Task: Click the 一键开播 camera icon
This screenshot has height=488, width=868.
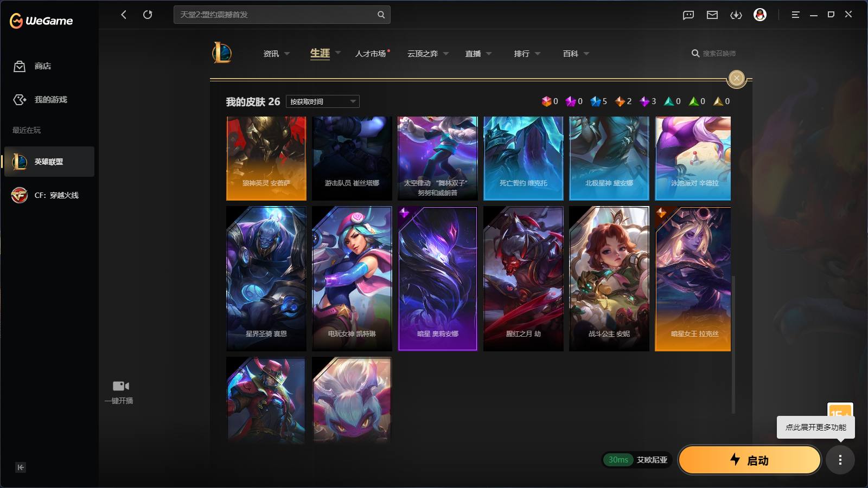Action: (120, 386)
